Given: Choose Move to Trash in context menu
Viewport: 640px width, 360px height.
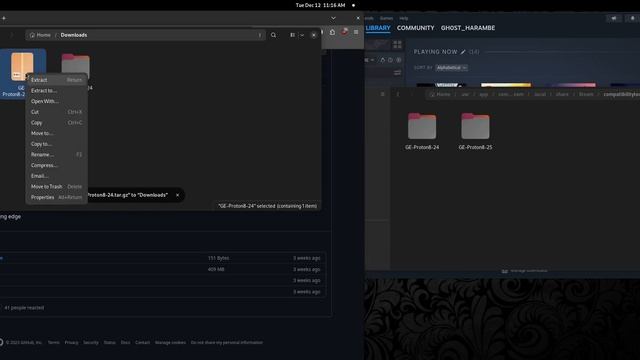Looking at the screenshot, I should [x=56, y=187].
